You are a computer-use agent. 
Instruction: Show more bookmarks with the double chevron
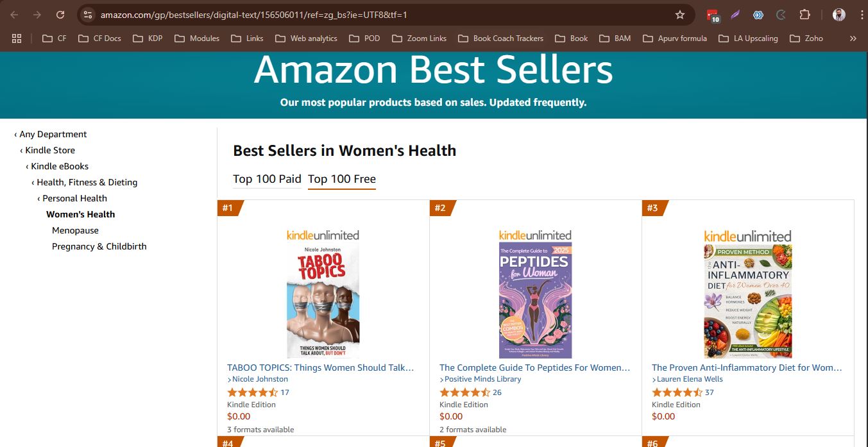[x=853, y=38]
